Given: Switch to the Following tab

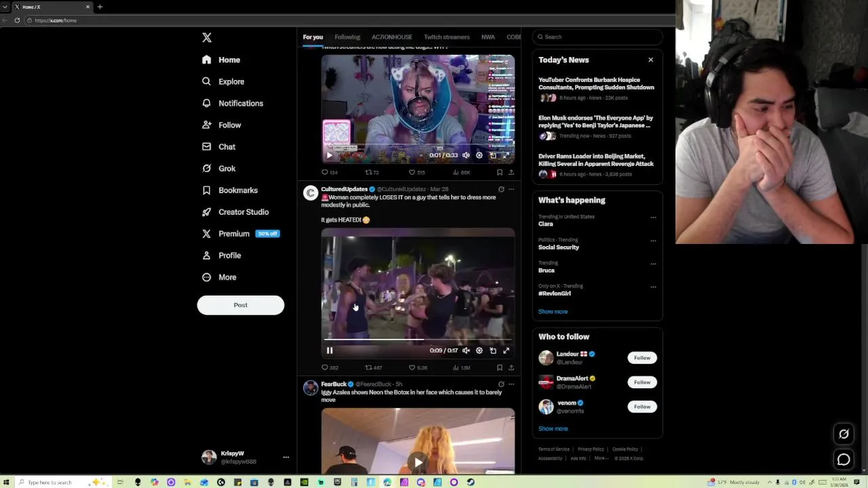Looking at the screenshot, I should [347, 37].
